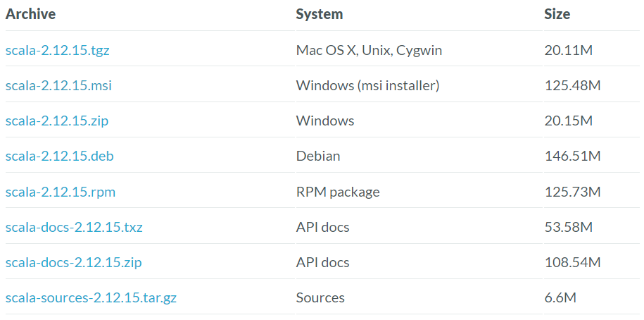Select the 108.54M size value
644x320 pixels.
tap(572, 262)
